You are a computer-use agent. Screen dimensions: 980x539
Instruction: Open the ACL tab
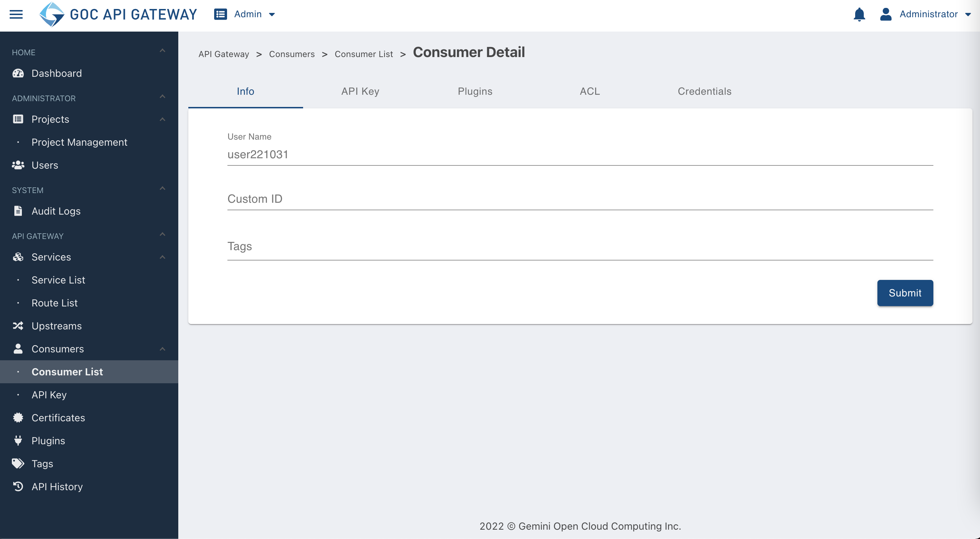[590, 92]
